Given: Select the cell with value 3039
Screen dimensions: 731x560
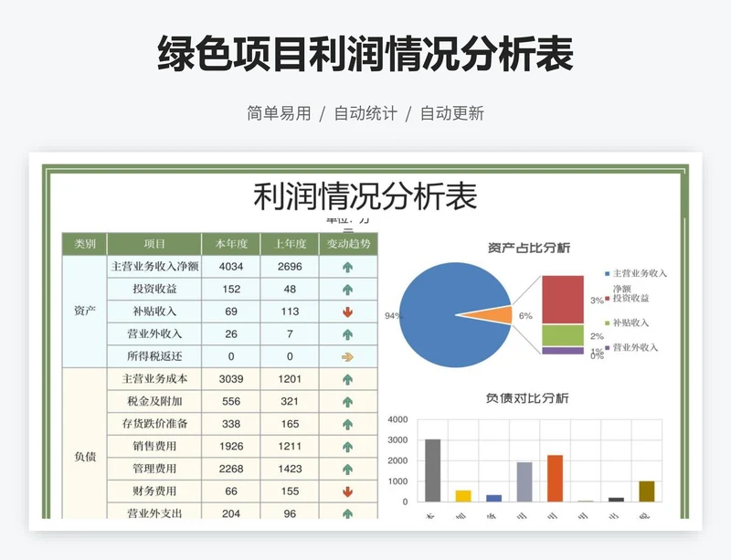Looking at the screenshot, I should coord(231,379).
